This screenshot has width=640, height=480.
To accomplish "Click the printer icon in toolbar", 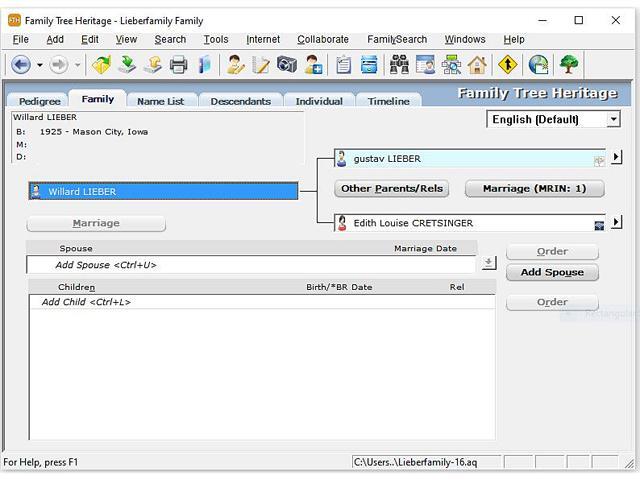I will tap(179, 65).
